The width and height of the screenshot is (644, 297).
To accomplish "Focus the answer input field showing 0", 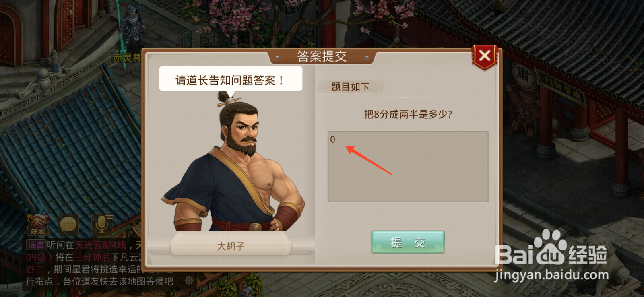I will point(408,167).
